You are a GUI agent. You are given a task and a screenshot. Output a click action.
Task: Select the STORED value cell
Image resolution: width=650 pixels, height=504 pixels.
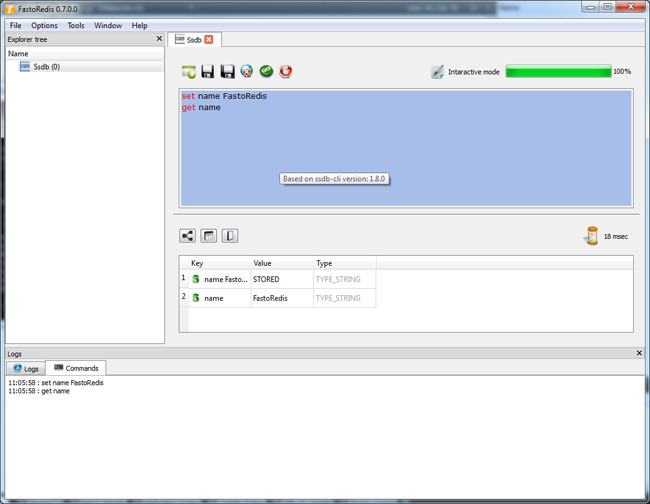click(x=282, y=279)
